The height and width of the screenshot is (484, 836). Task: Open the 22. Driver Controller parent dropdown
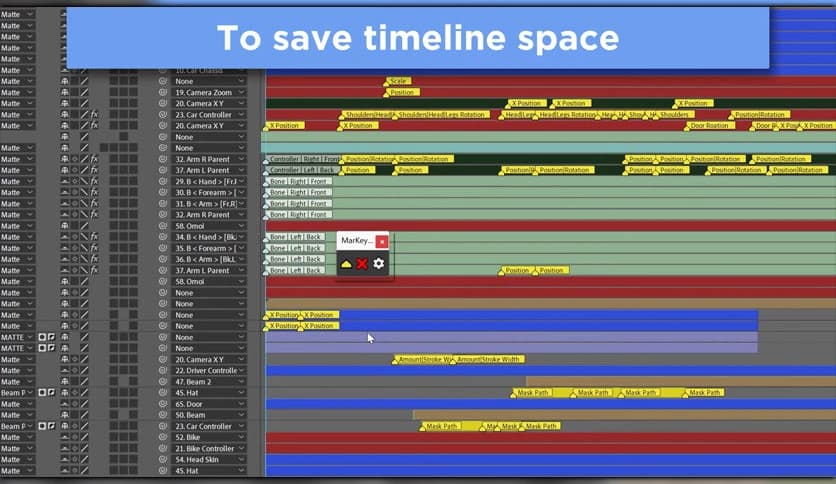click(210, 370)
